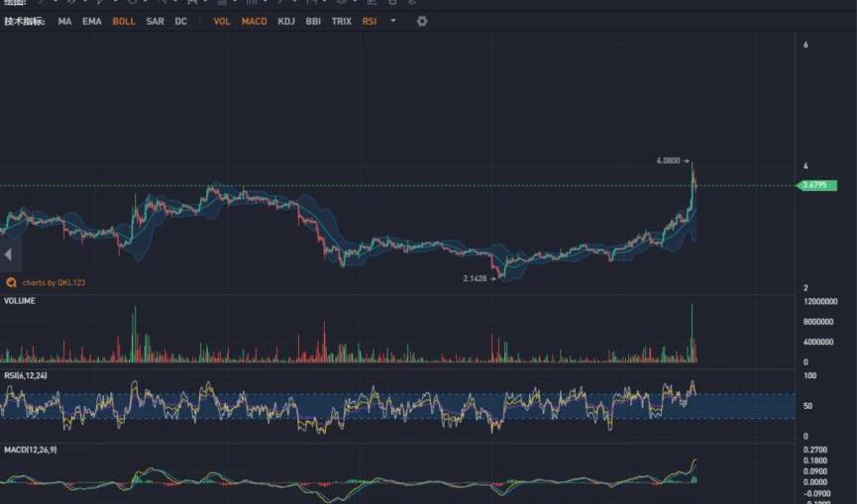Image resolution: width=857 pixels, height=504 pixels.
Task: Hide the VOL sub-chart
Action: tap(222, 21)
